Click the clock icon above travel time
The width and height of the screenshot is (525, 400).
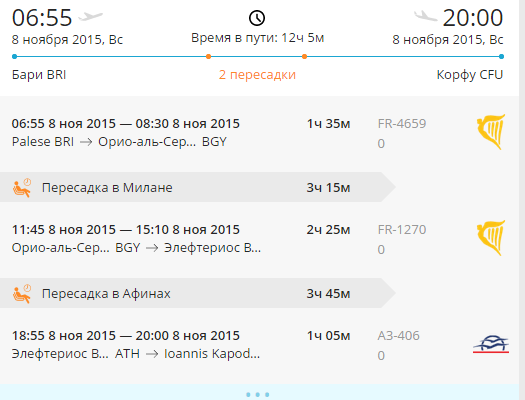[257, 18]
